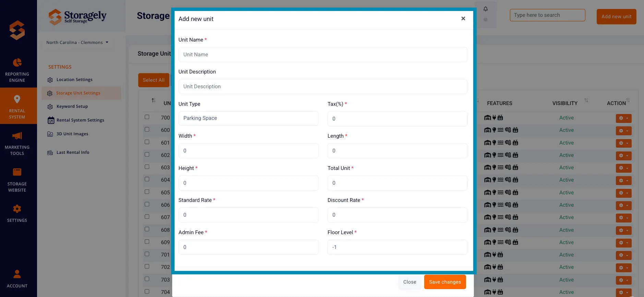Check the checkbox for unit 601

coord(147,142)
